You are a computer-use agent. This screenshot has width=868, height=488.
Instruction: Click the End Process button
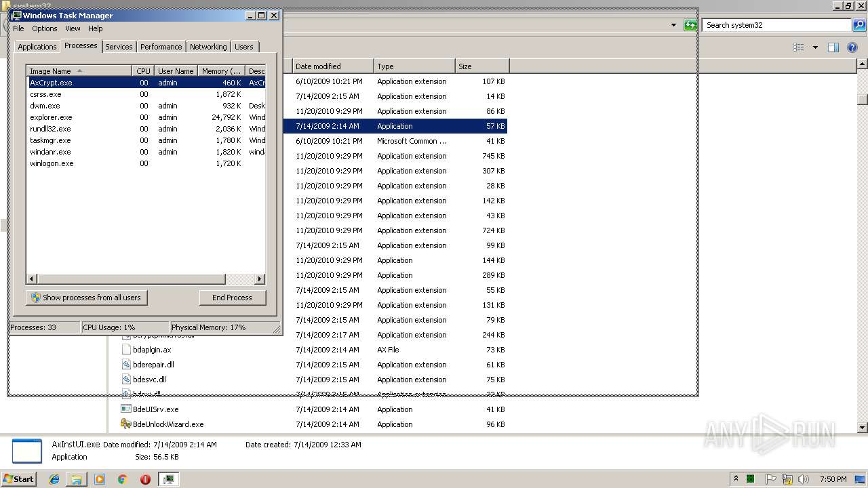pyautogui.click(x=232, y=298)
